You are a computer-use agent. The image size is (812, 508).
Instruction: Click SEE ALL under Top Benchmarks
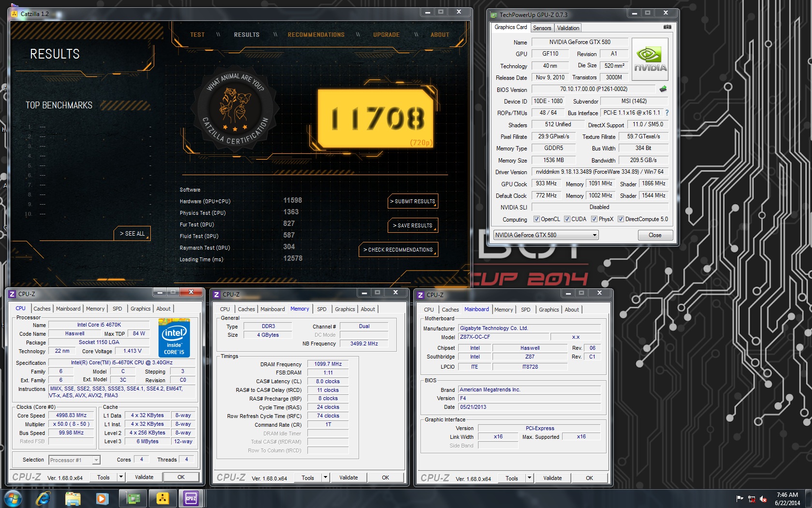(x=132, y=233)
